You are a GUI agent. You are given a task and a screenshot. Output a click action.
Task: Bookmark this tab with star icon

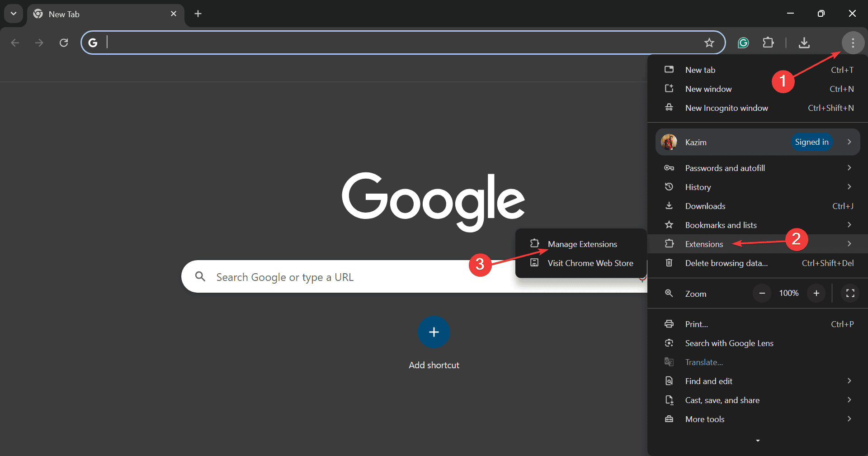point(709,43)
